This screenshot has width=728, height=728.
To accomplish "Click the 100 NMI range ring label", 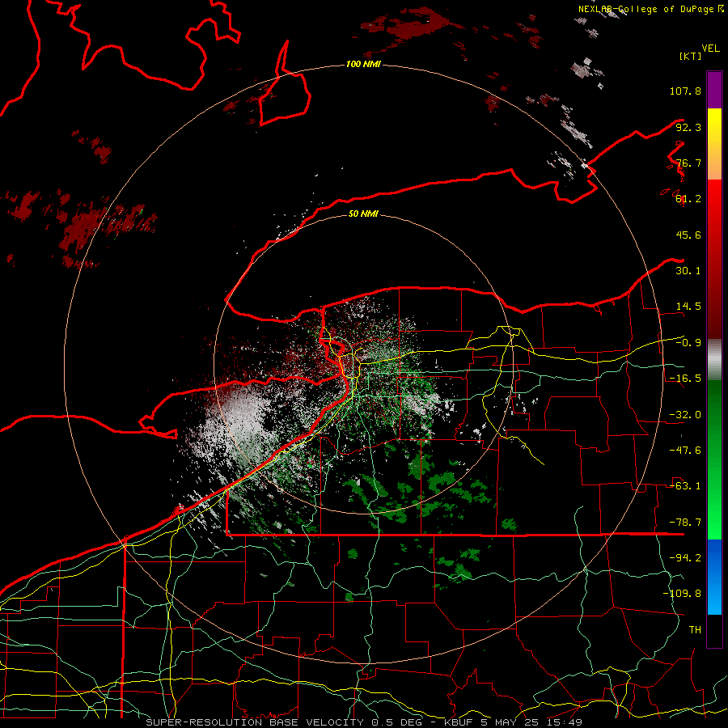I will [363, 64].
